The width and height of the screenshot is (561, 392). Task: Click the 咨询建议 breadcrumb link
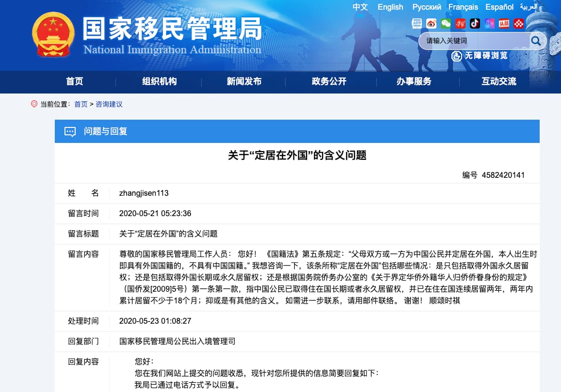[109, 104]
